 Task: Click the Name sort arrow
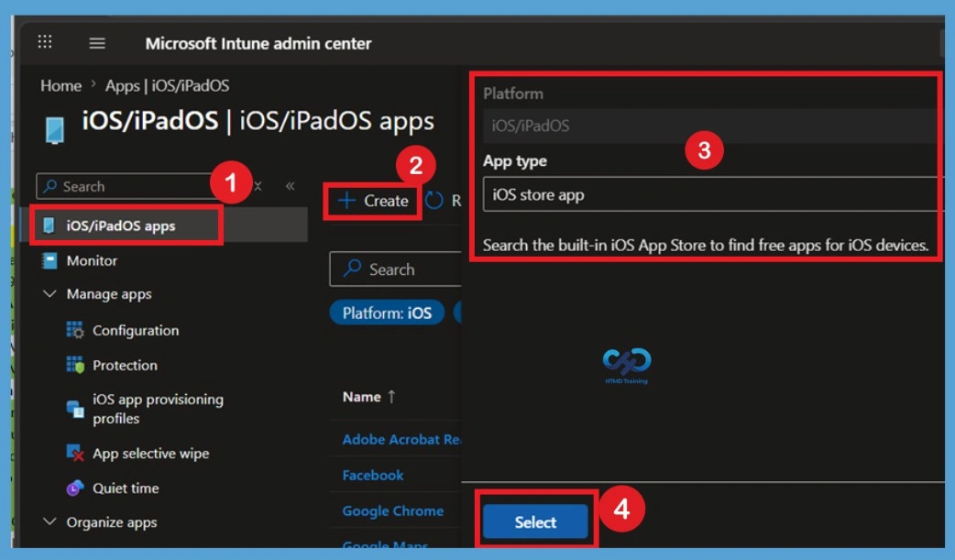(391, 397)
